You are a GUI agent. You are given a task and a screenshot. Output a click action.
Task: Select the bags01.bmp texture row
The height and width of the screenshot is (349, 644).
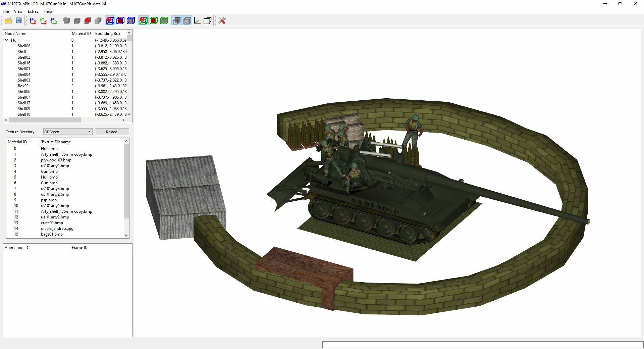pyautogui.click(x=65, y=234)
